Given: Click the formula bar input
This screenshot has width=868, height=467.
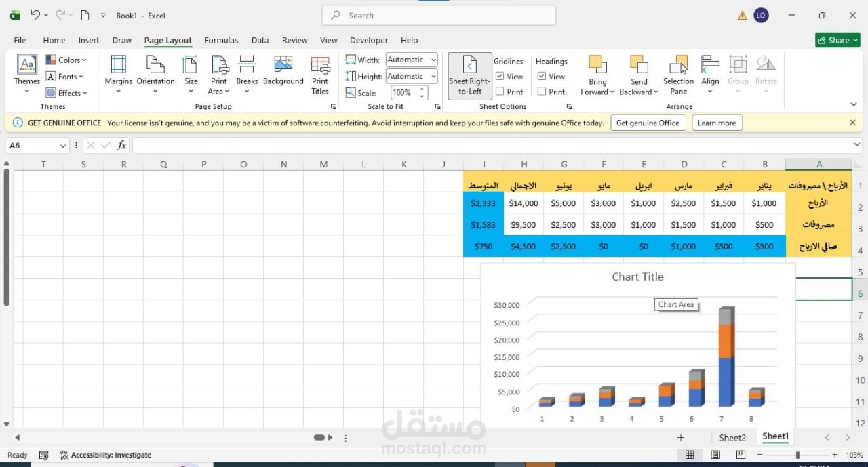Looking at the screenshot, I should click(x=492, y=145).
